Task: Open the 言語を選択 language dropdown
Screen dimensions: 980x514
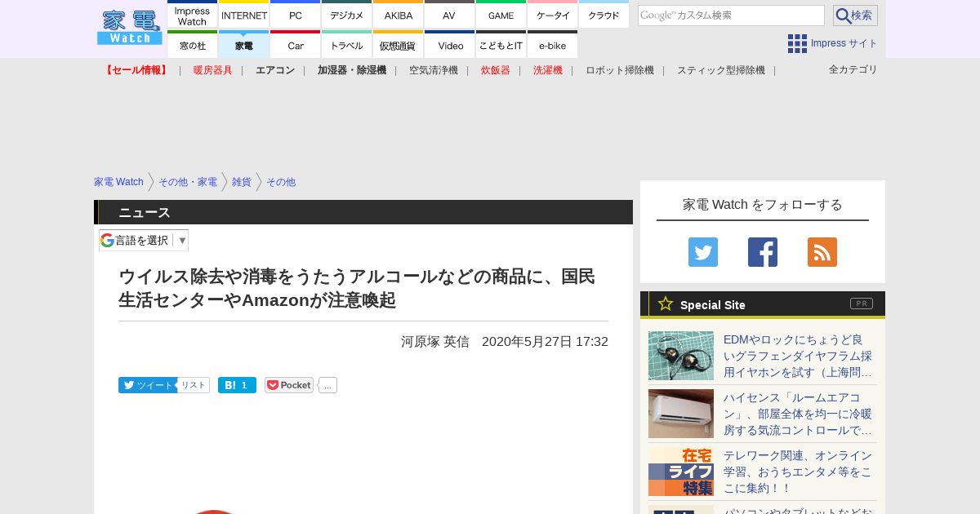Action: coord(144,240)
